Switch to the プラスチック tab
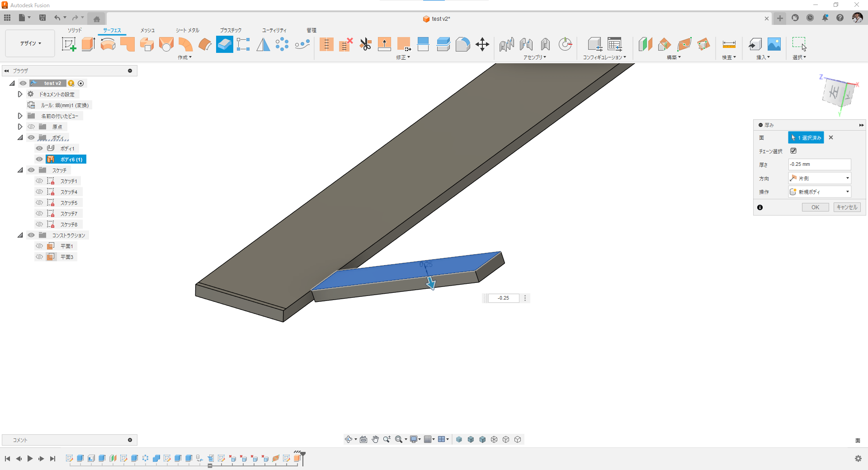868x470 pixels. pos(231,30)
